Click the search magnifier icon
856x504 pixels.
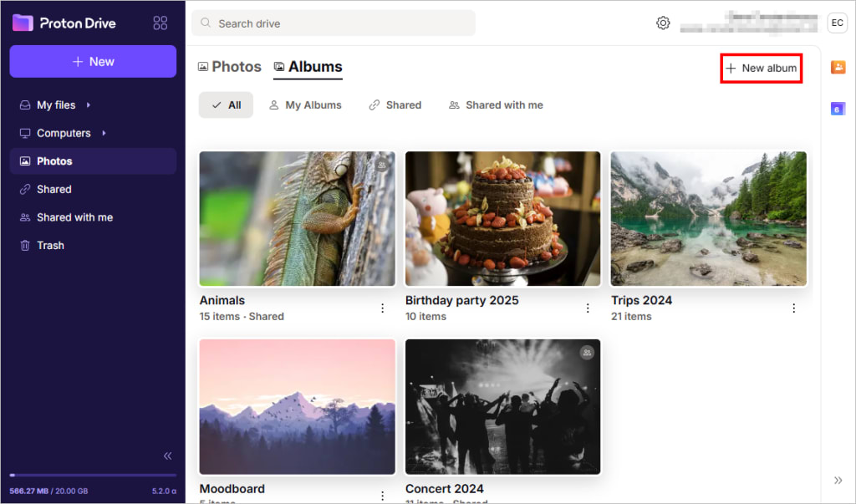tap(206, 23)
